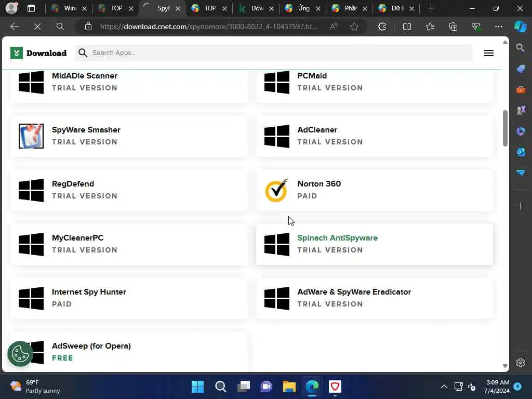Open Edge Settings and more menu

pyautogui.click(x=498, y=26)
